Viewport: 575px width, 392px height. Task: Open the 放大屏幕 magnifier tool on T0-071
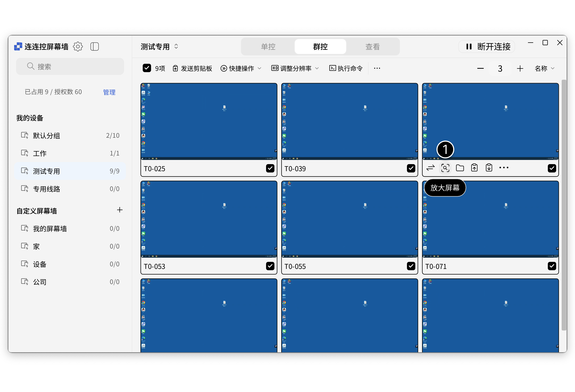(445, 168)
